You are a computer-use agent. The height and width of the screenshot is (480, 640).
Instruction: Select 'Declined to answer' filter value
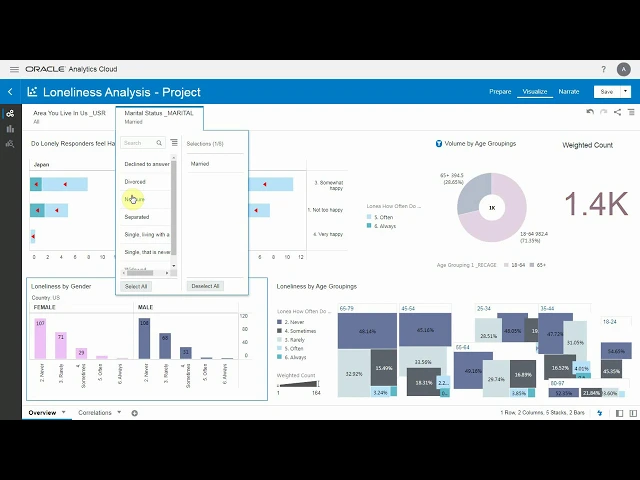coord(146,164)
